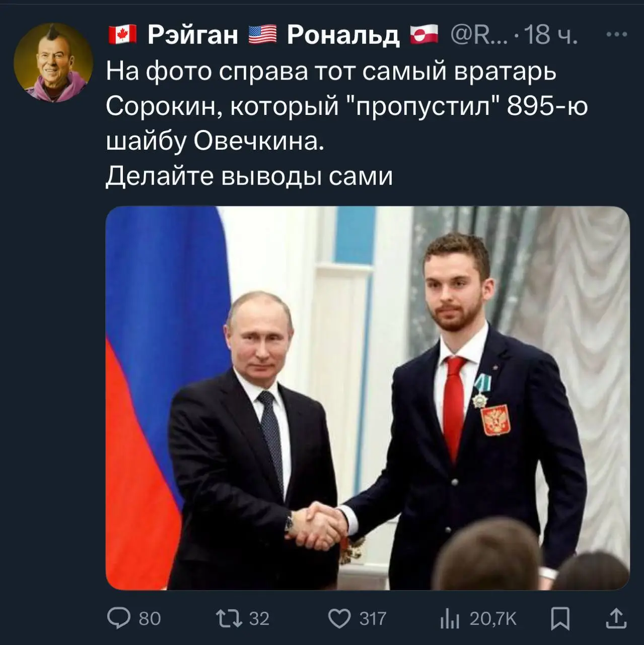Click the like count 317
The width and height of the screenshot is (644, 645).
pyautogui.click(x=373, y=618)
